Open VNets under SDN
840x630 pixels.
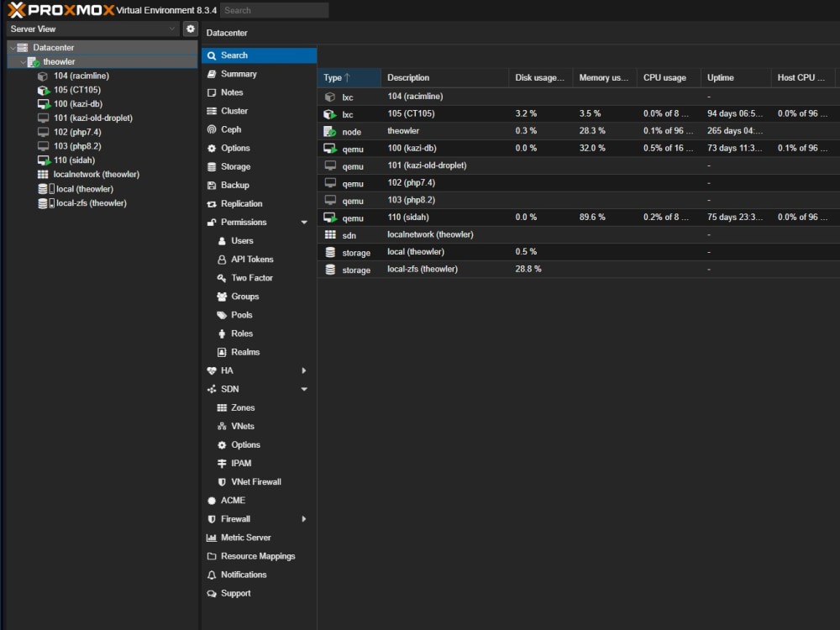[x=260, y=427]
